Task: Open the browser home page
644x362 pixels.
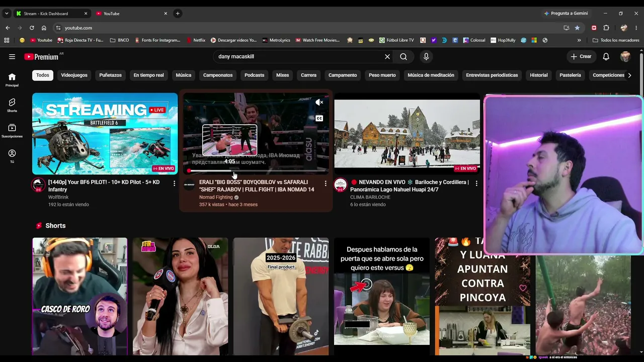Action: (x=44, y=28)
